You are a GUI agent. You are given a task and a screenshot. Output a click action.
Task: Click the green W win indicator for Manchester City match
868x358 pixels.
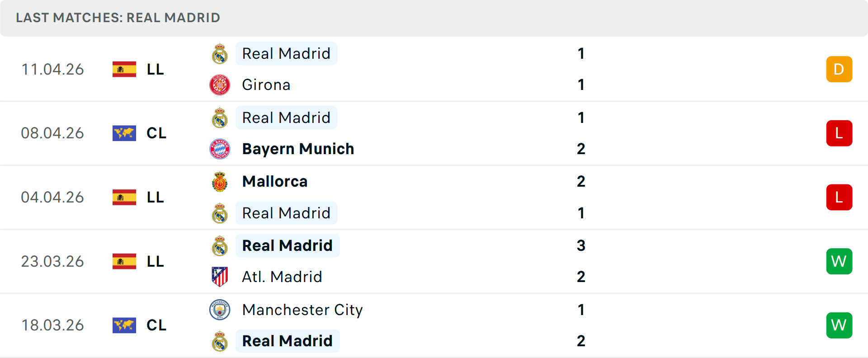click(839, 325)
